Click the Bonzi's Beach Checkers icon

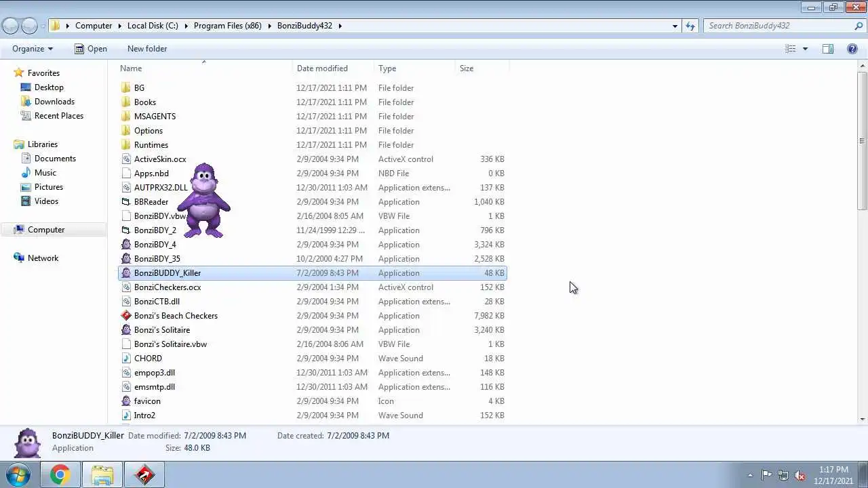click(x=125, y=315)
